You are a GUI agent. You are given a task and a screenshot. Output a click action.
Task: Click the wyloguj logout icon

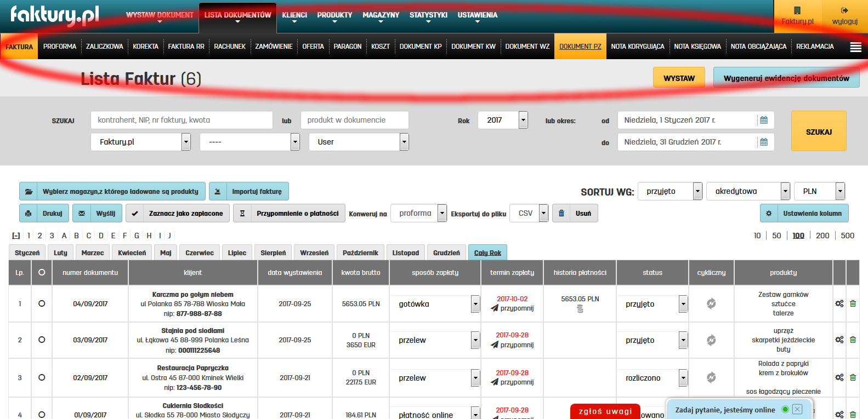(x=844, y=10)
